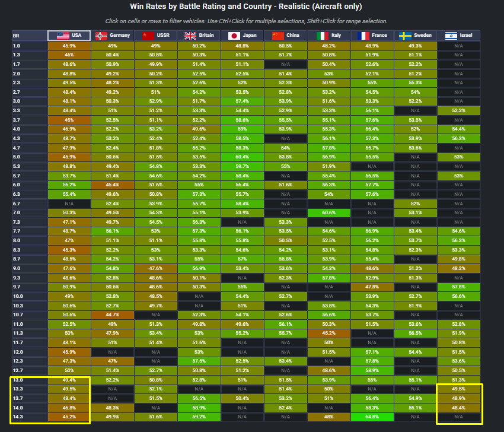The image size is (504, 432).
Task: Select Israel's 57.8% cell at BR 9.7
Action: pos(458,287)
